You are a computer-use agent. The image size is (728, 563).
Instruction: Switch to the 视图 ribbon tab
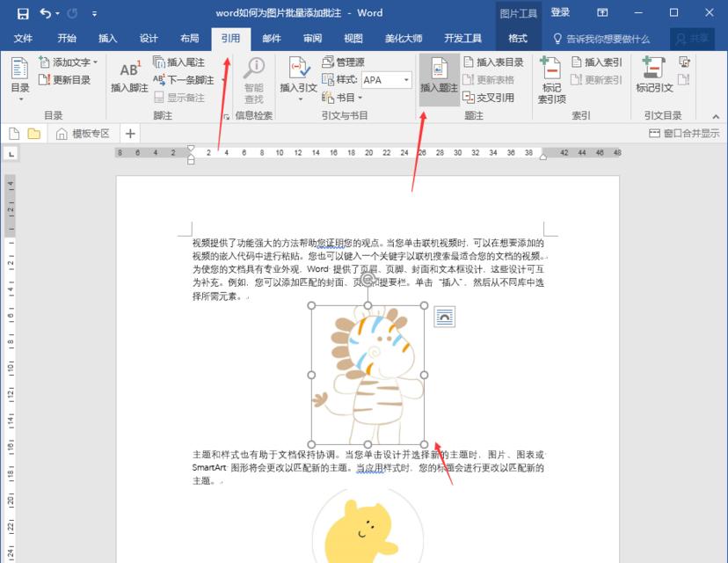click(353, 39)
